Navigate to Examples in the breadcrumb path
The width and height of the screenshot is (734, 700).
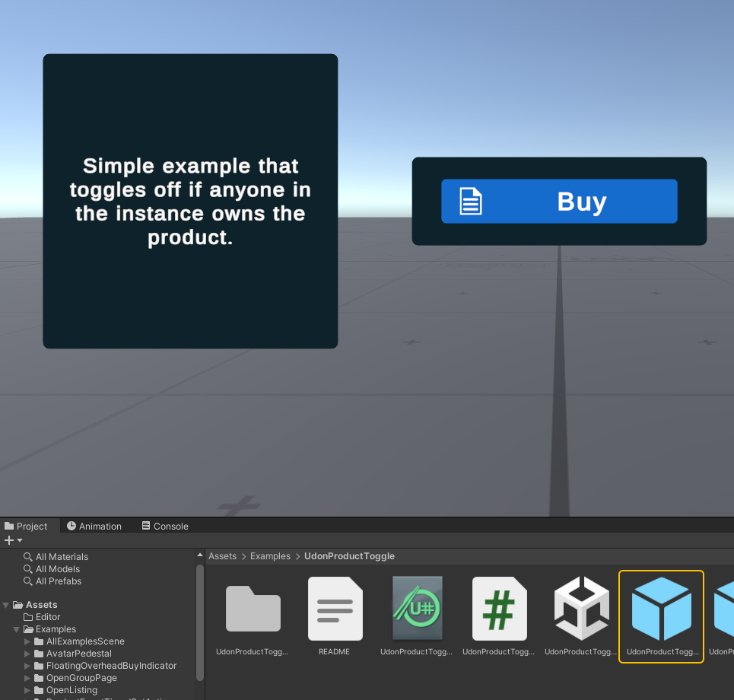click(x=270, y=555)
